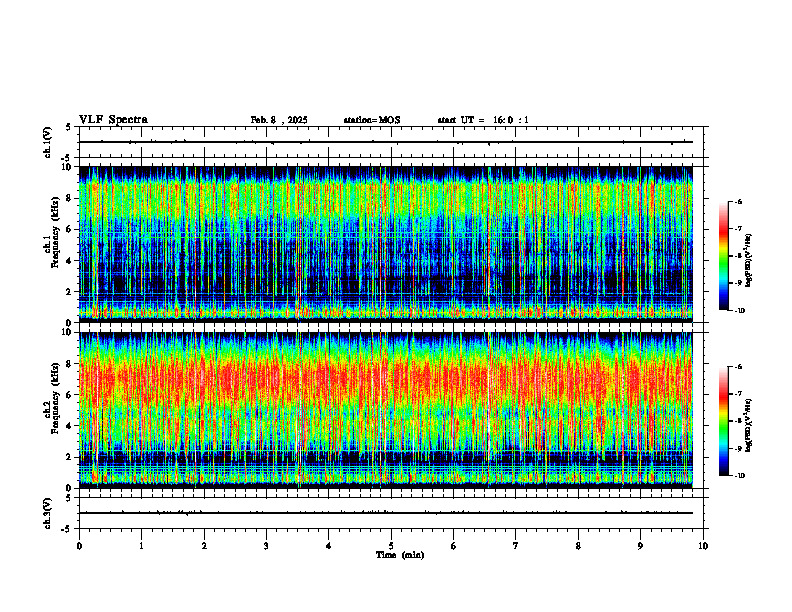Click the ch.1 color scale bar
This screenshot has width=792, height=612.
[x=723, y=256]
